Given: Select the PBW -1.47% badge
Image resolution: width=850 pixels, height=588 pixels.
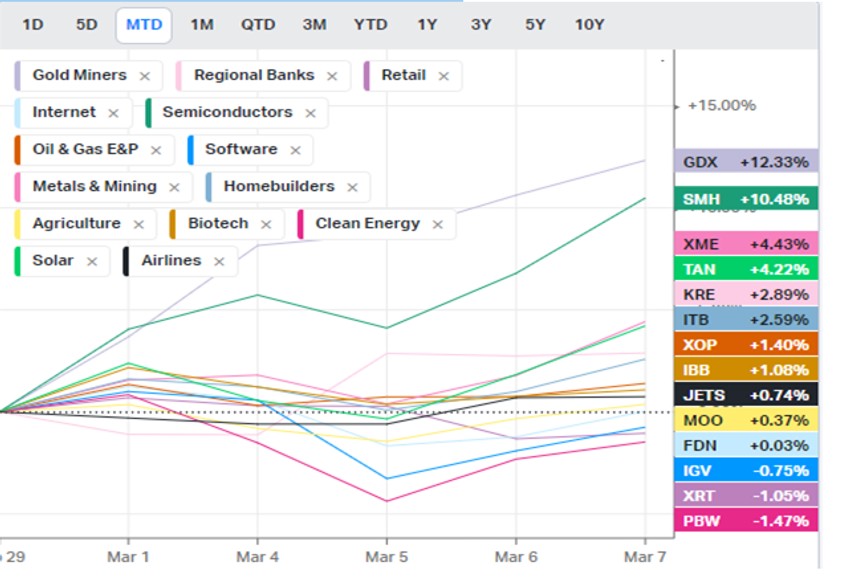Looking at the screenshot, I should tap(746, 520).
